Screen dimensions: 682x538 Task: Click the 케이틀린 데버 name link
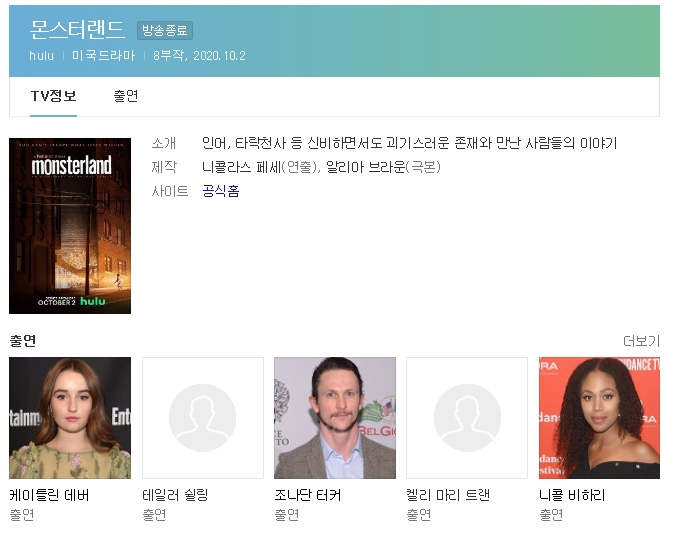tap(50, 495)
